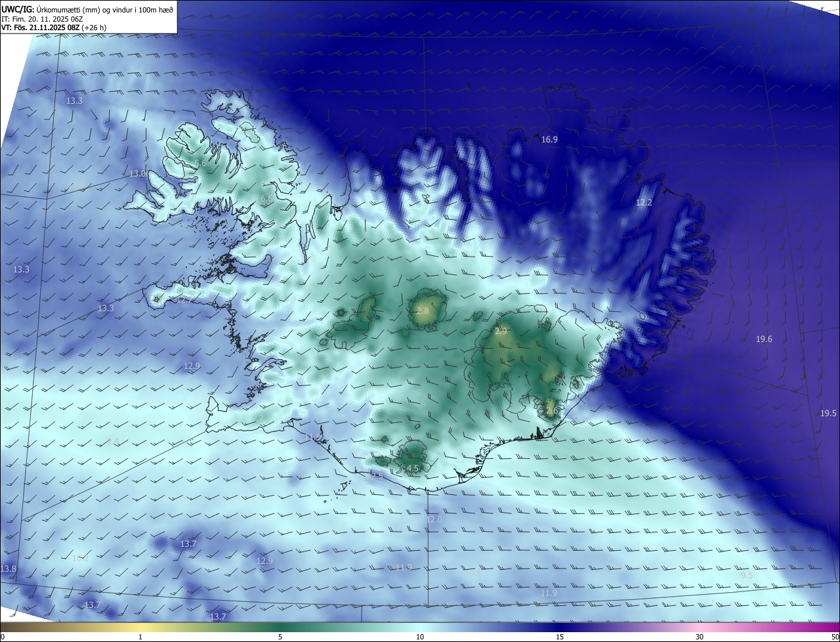Click the 'VT: Fös. 21.11.2025 08Z (+26 h)' line

tap(54, 28)
